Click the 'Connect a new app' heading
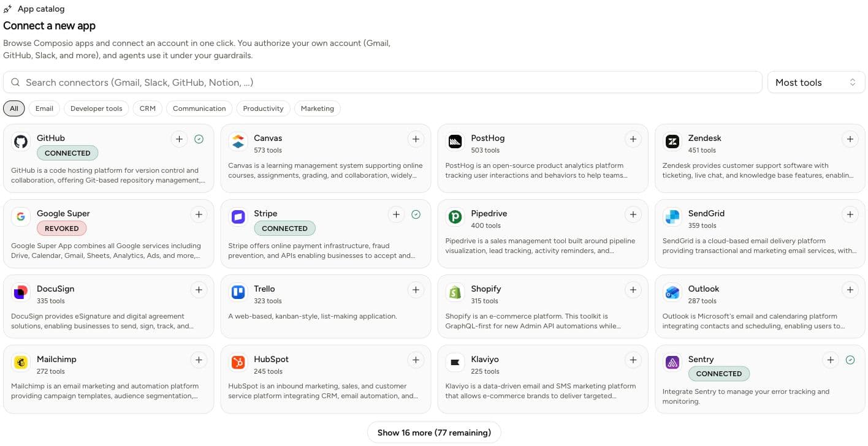868x446 pixels. 49,26
